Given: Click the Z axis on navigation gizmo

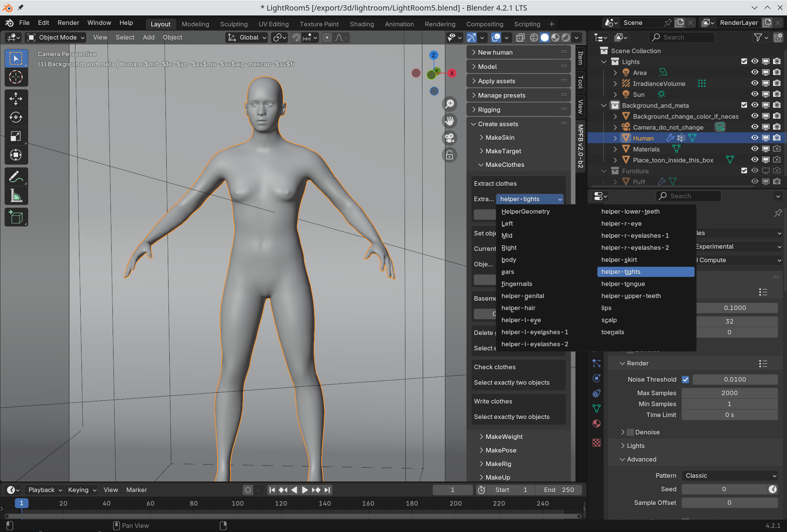Looking at the screenshot, I should click(x=434, y=55).
